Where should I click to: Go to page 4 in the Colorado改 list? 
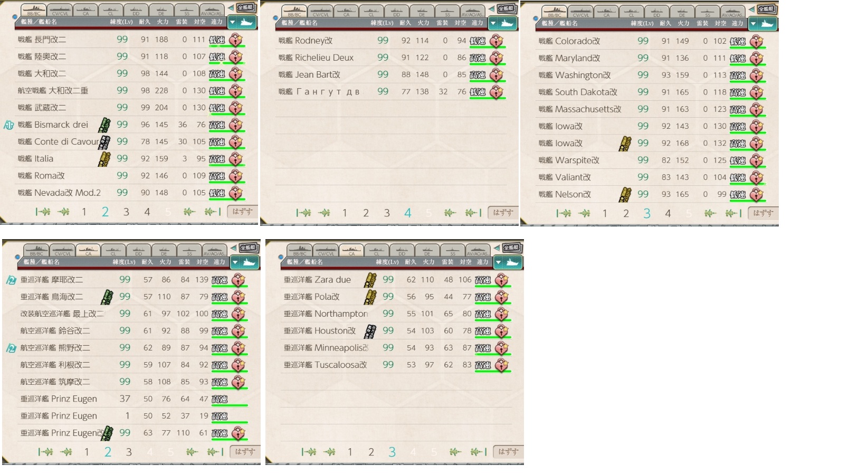pos(667,213)
